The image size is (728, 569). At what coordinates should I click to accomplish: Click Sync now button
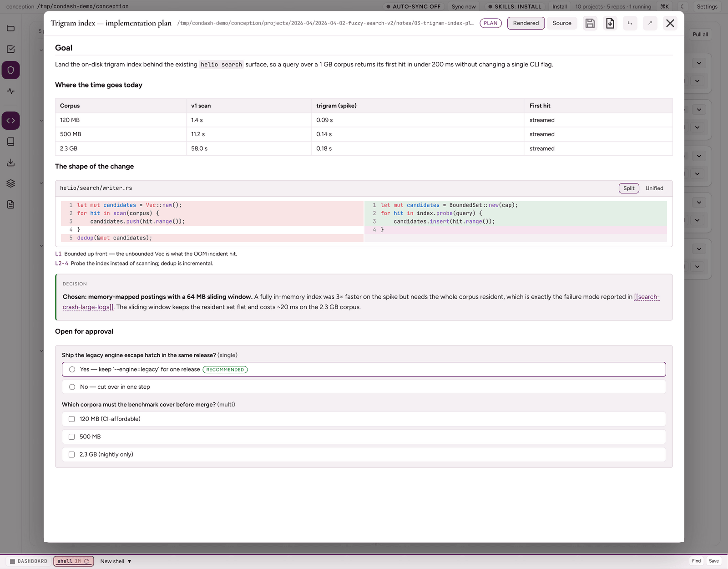[464, 6]
